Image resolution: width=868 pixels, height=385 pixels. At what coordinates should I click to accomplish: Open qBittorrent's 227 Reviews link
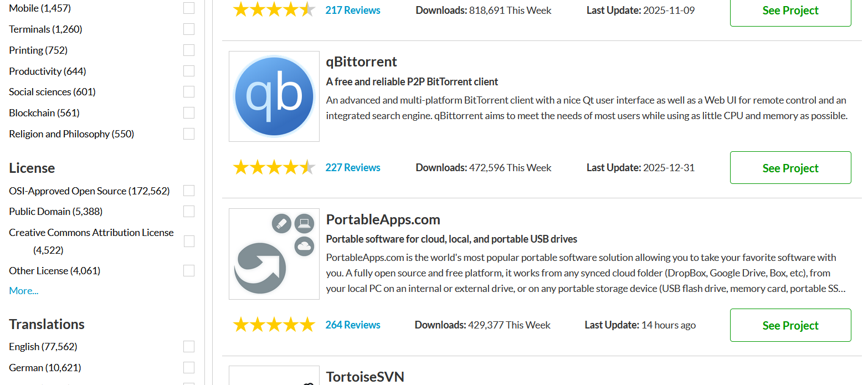pos(353,167)
